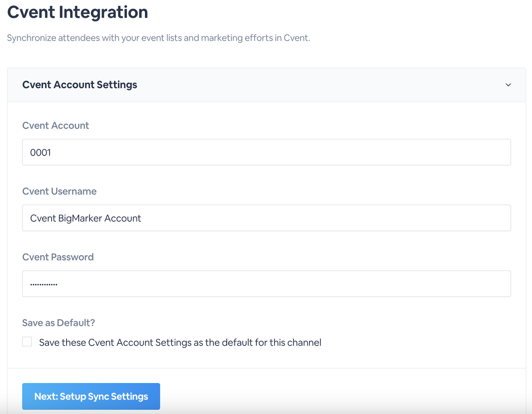Viewport: 532px width, 414px height.
Task: Click the blank right side of the Password field
Action: point(399,284)
